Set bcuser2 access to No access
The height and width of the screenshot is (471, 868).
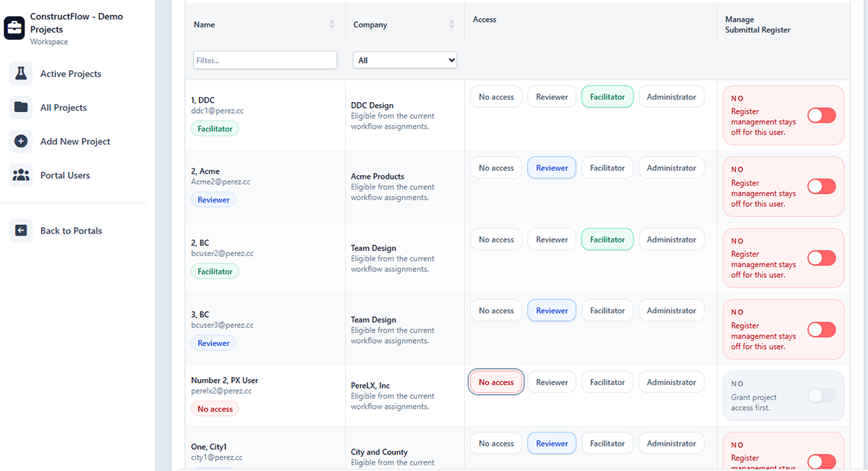coord(496,239)
